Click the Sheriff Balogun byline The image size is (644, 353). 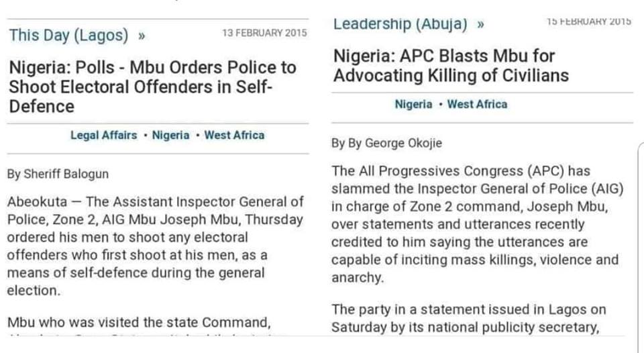(x=58, y=174)
